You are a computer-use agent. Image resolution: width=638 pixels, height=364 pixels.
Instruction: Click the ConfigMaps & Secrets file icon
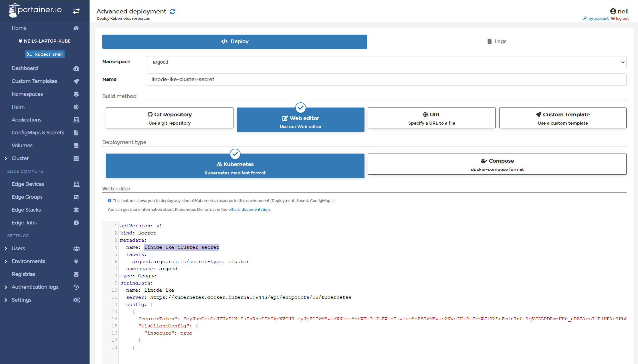[76, 133]
